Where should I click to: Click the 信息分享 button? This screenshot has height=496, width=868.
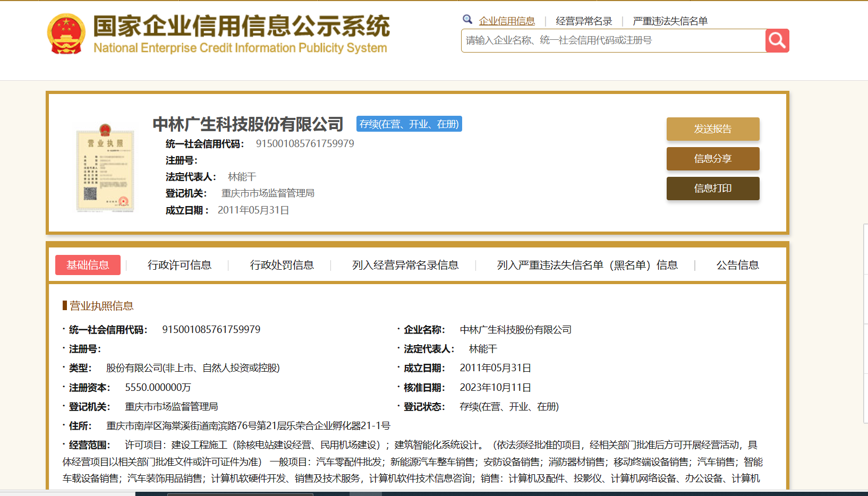[713, 159]
